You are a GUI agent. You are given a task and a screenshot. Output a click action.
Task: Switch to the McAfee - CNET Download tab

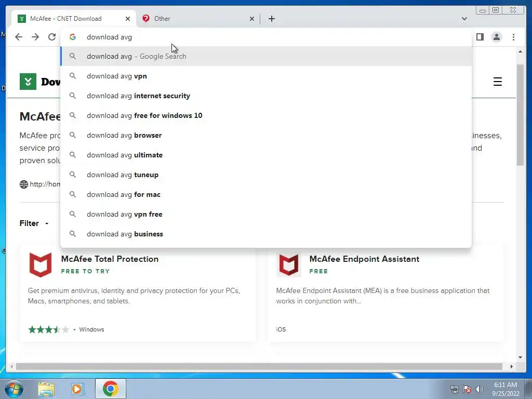coord(73,19)
